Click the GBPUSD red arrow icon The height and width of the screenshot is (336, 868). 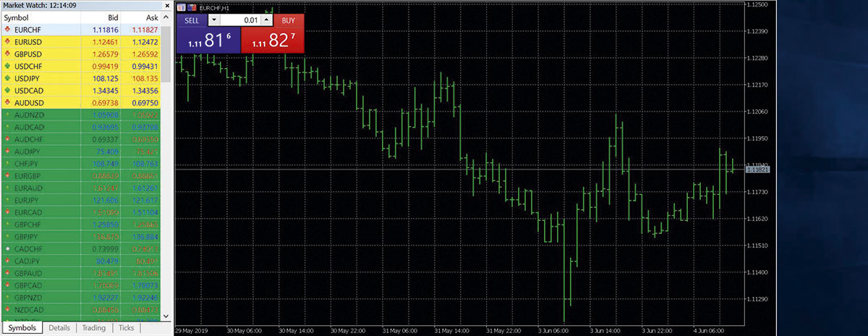[x=7, y=54]
